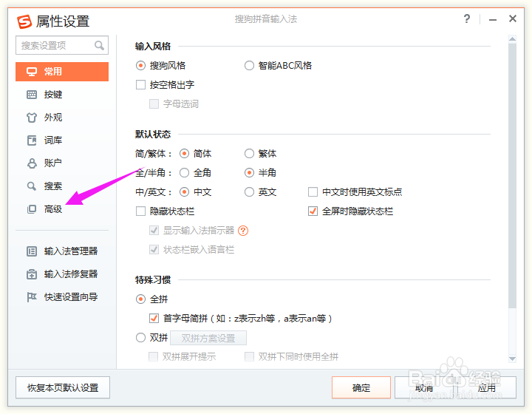The image size is (532, 414).
Task: Toggle 状态栏嵌入语言栏 checkbox
Action: coord(154,250)
